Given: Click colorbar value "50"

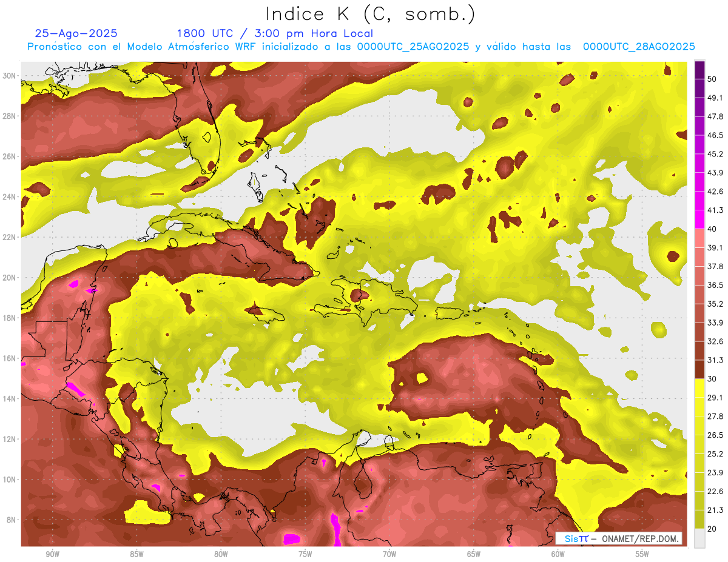Looking at the screenshot, I should pyautogui.click(x=712, y=79).
